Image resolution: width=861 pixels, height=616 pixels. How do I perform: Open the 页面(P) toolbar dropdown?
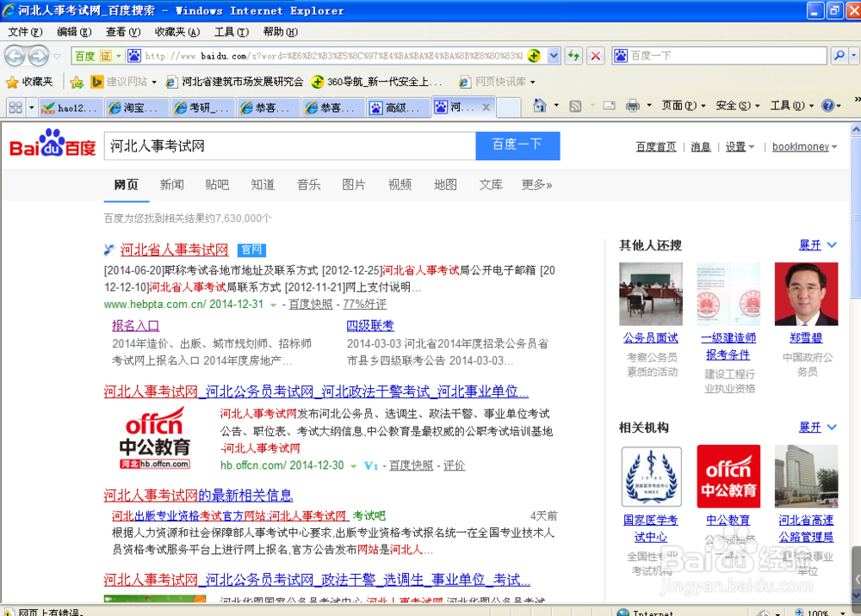tap(683, 105)
